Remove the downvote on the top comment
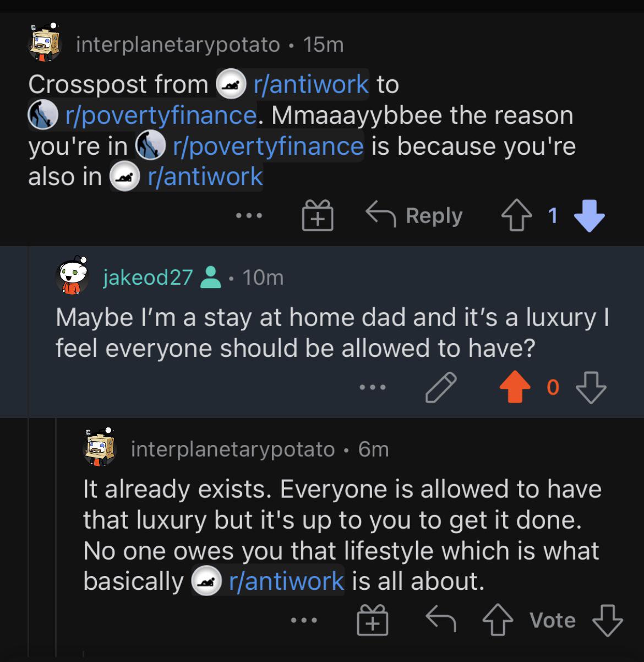Screen dimensions: 644x662 click(588, 216)
